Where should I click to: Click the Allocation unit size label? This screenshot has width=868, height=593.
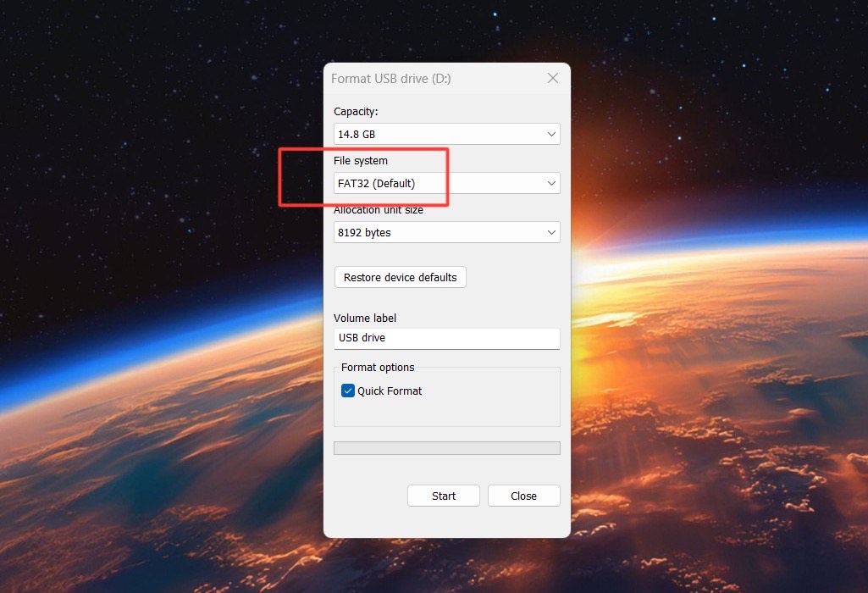click(379, 209)
